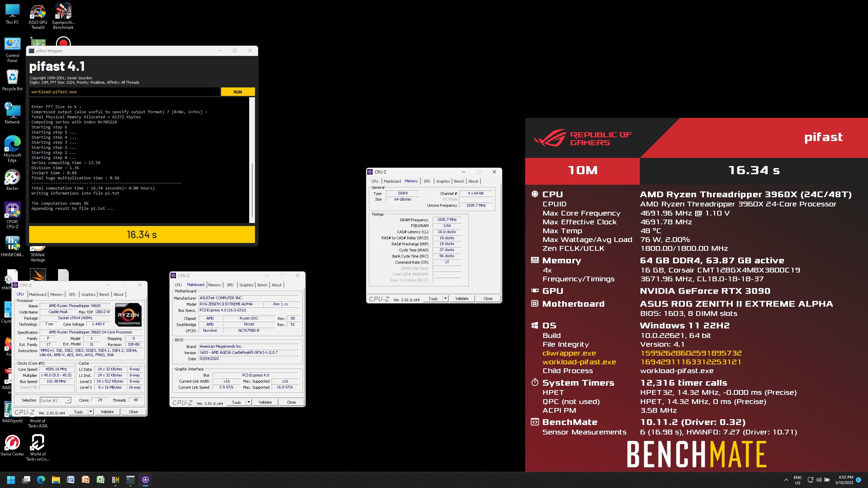Open Memory tab in CPU-Z Mainboard window

coord(215,285)
